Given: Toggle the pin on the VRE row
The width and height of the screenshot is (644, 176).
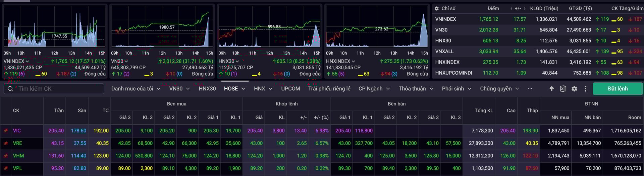Looking at the screenshot, I should [x=6, y=143].
